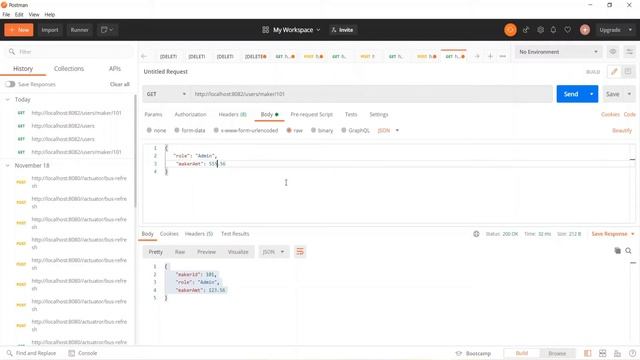The image size is (640, 360).
Task: Click the pencil edit icon beside BUILD
Action: pyautogui.click(x=614, y=72)
